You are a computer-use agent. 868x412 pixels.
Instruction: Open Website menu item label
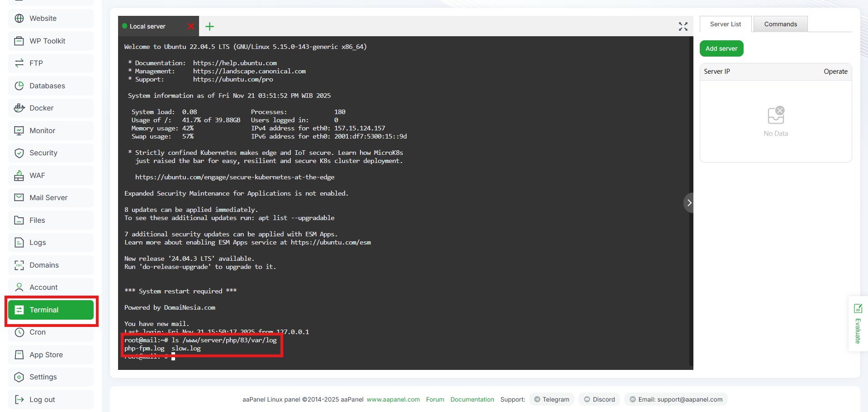(x=43, y=19)
